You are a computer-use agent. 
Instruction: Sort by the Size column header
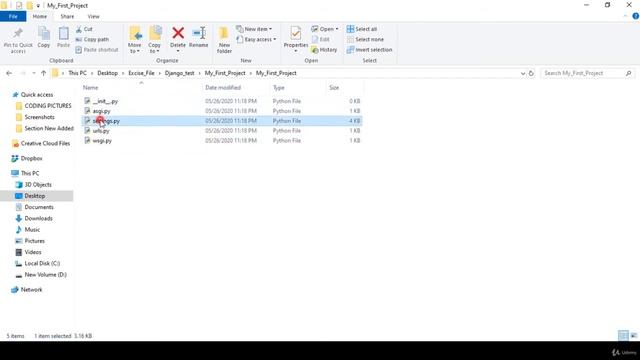334,88
